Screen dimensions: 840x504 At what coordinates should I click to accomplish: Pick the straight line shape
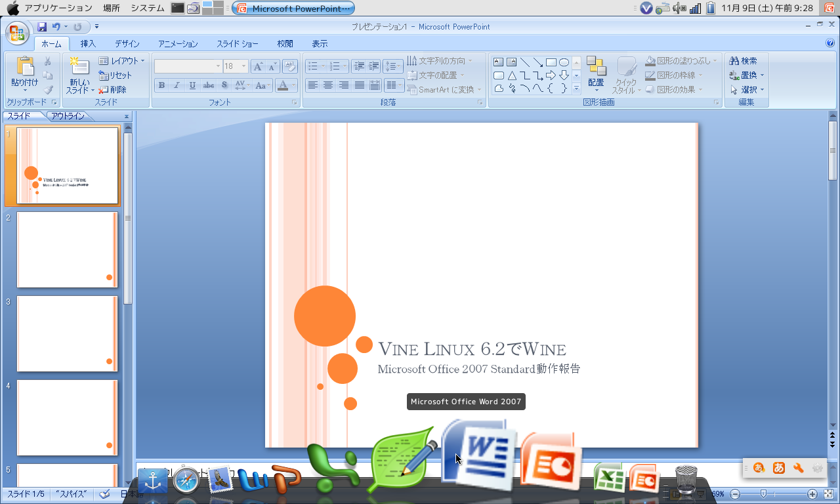tap(525, 62)
